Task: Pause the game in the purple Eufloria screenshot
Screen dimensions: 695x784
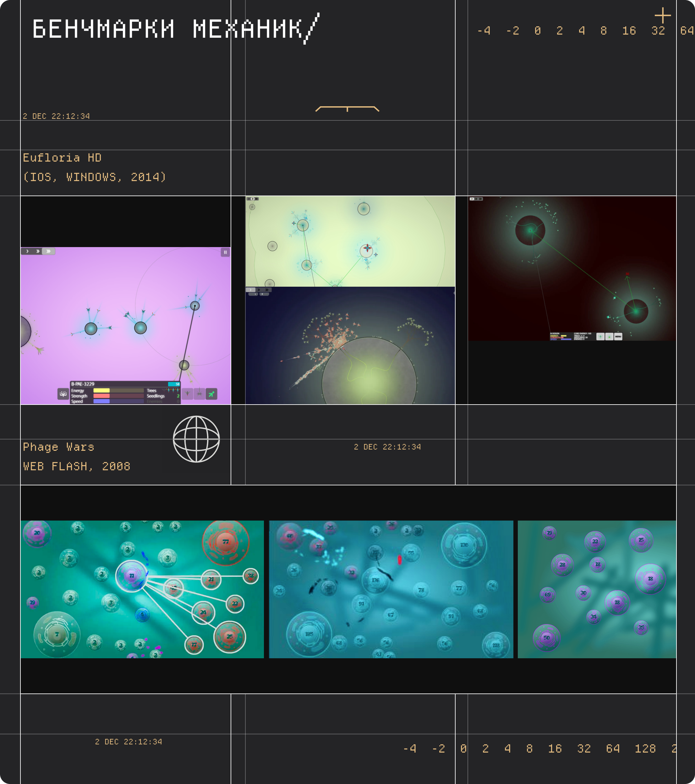Action: click(225, 252)
